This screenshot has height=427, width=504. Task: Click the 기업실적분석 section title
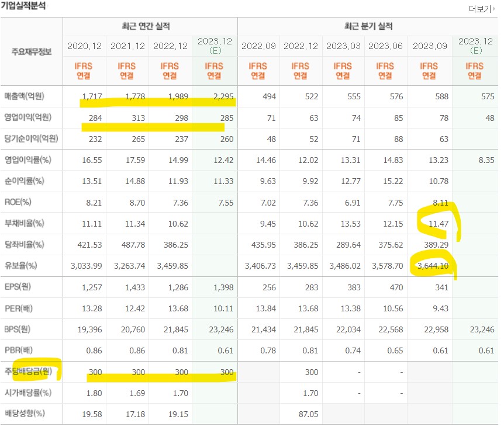coord(23,6)
